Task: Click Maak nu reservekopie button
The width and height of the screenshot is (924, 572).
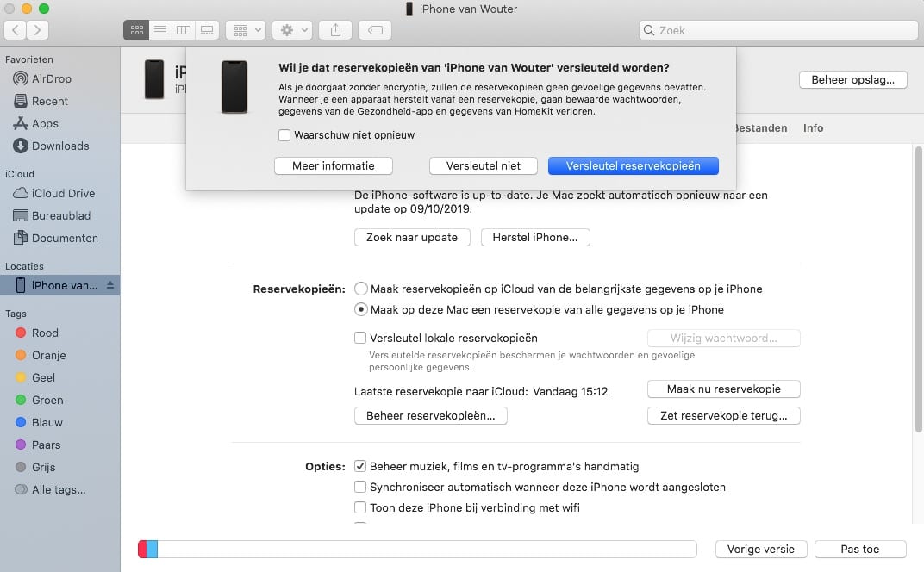Action: coord(724,389)
